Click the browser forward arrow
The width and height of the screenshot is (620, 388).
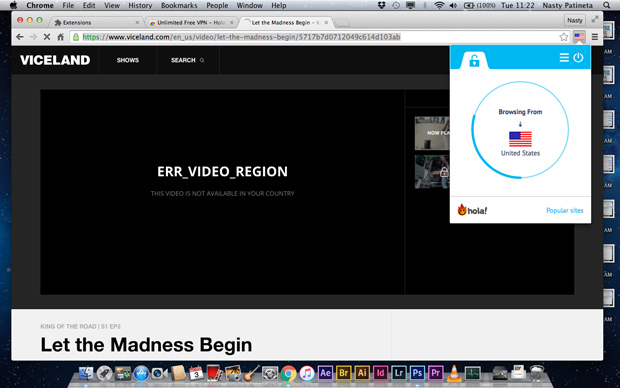coord(33,37)
